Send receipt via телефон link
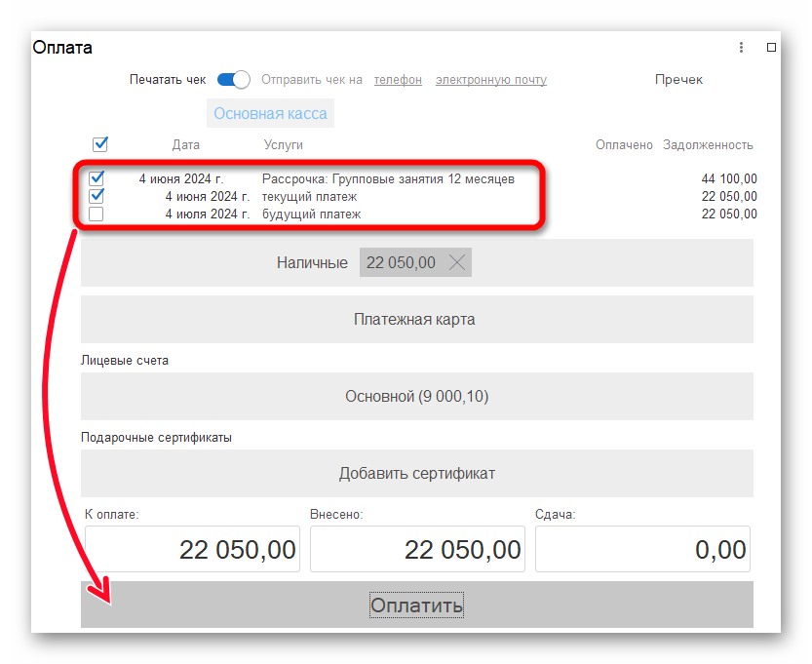This screenshot has width=812, height=664. [398, 80]
